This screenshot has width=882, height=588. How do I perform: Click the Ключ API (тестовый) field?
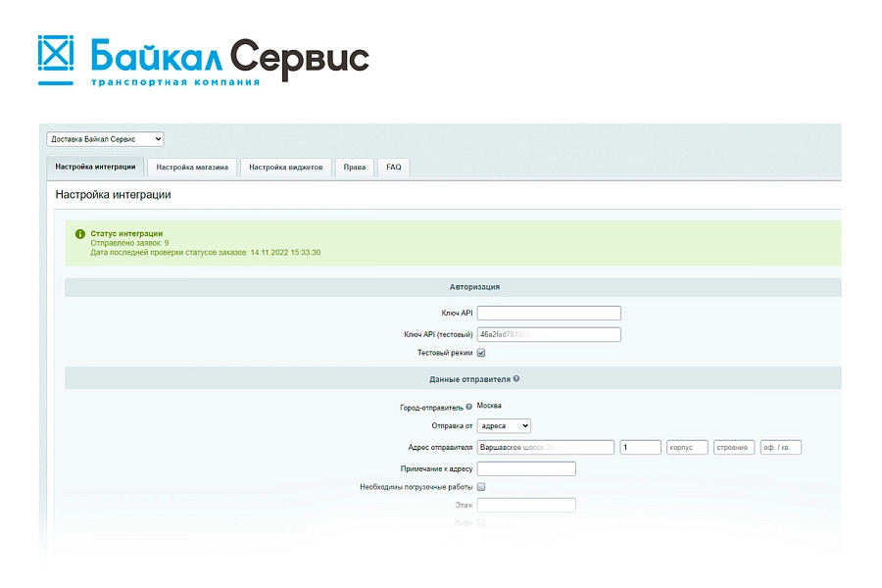pyautogui.click(x=549, y=334)
